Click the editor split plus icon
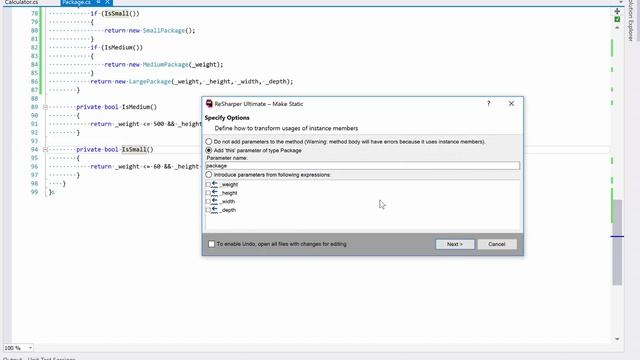 pos(617,11)
